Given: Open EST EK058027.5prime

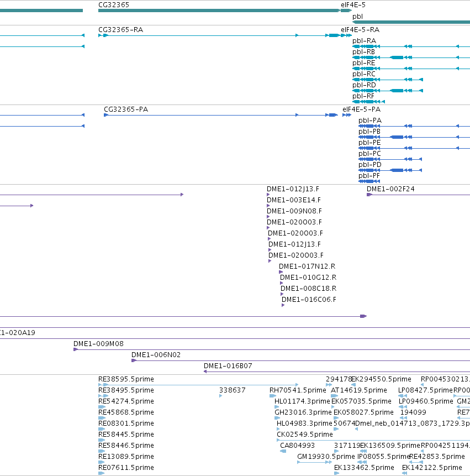Looking at the screenshot, I should [363, 412].
